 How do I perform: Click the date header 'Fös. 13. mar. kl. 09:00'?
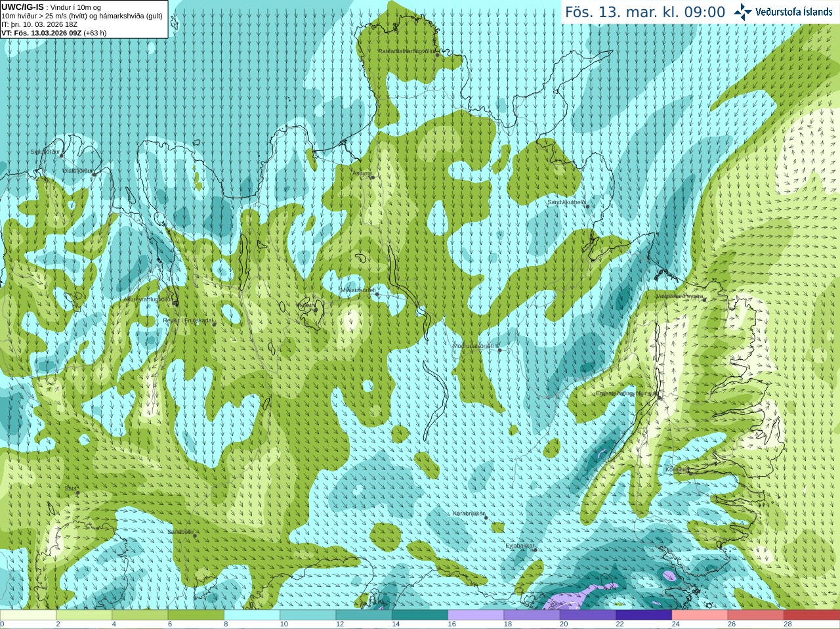coord(645,12)
